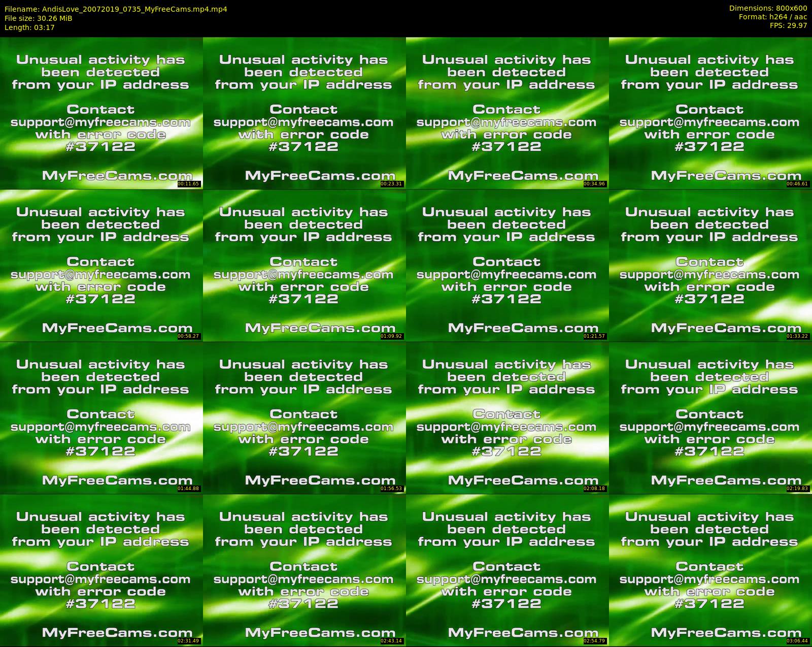Open the thumbnail stamped 00:23.31
This screenshot has height=647, width=812.
click(x=304, y=113)
